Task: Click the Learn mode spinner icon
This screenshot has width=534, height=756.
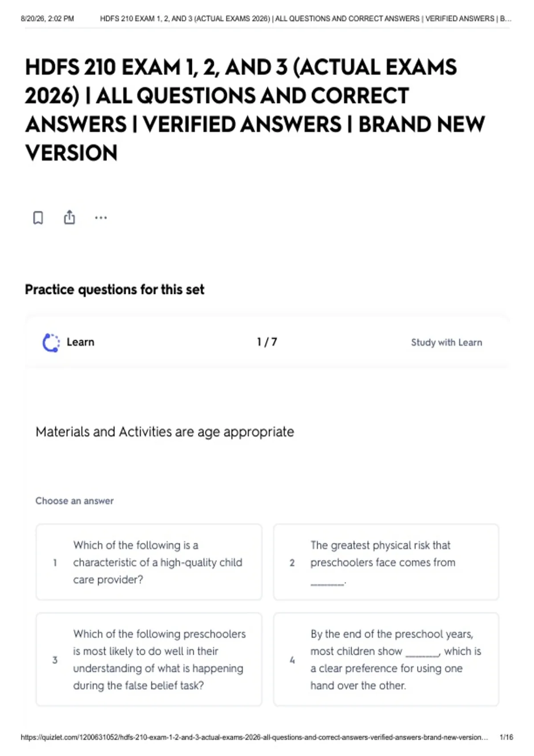Action: coord(51,342)
